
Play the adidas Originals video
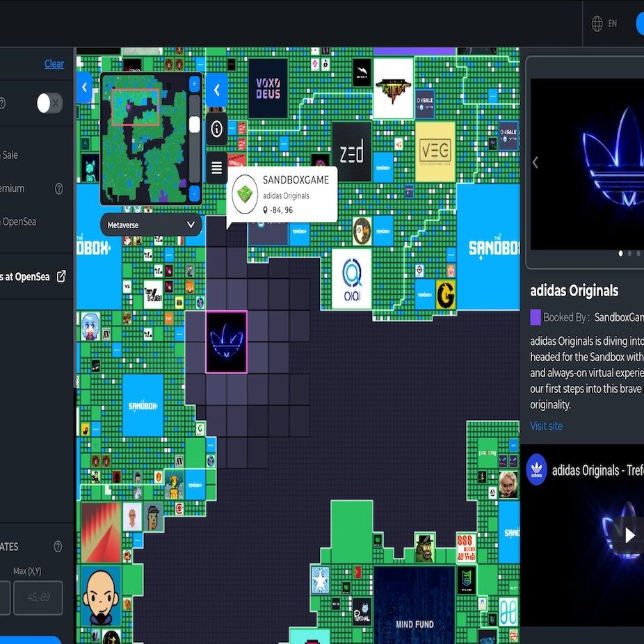click(629, 534)
